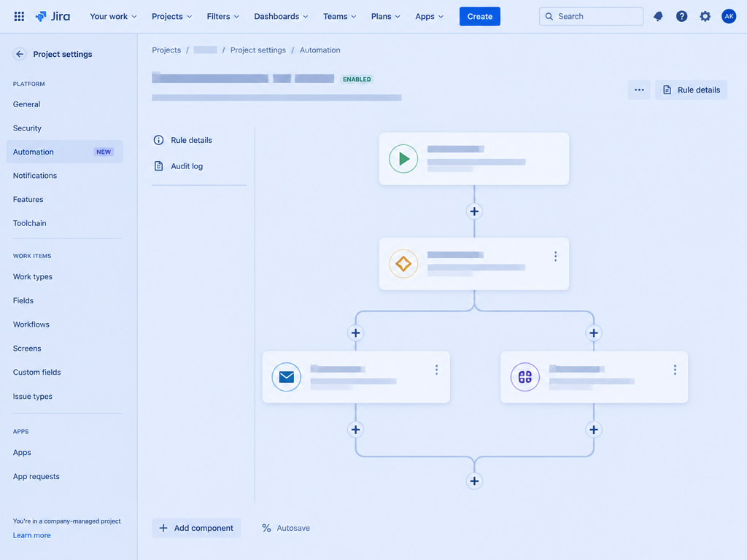Click the purple grid action icon
The image size is (747, 560).
point(525,377)
